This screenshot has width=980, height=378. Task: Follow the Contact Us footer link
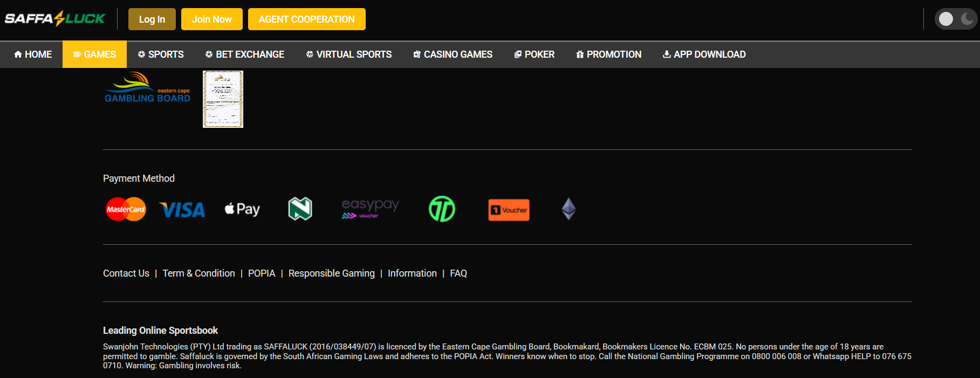126,273
